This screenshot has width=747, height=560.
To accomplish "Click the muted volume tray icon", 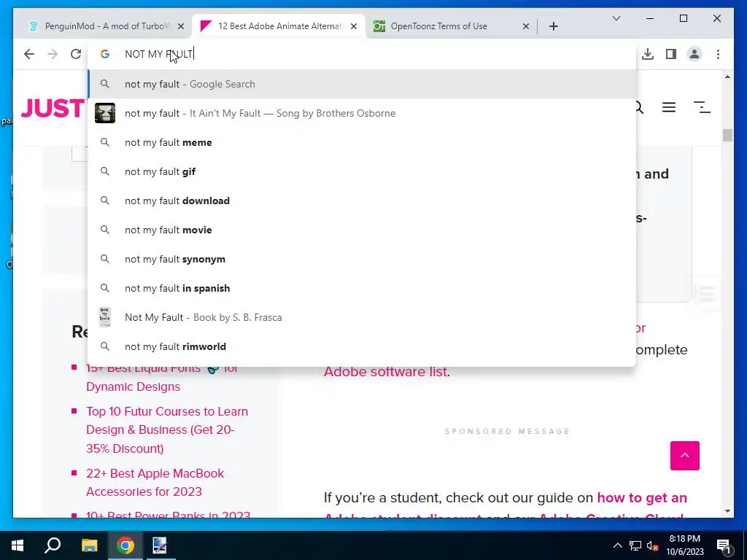I will coord(652,545).
